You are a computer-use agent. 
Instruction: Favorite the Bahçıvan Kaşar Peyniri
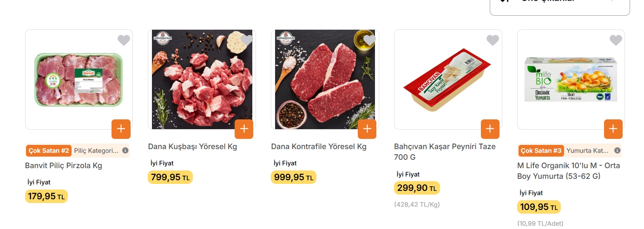pos(493,40)
